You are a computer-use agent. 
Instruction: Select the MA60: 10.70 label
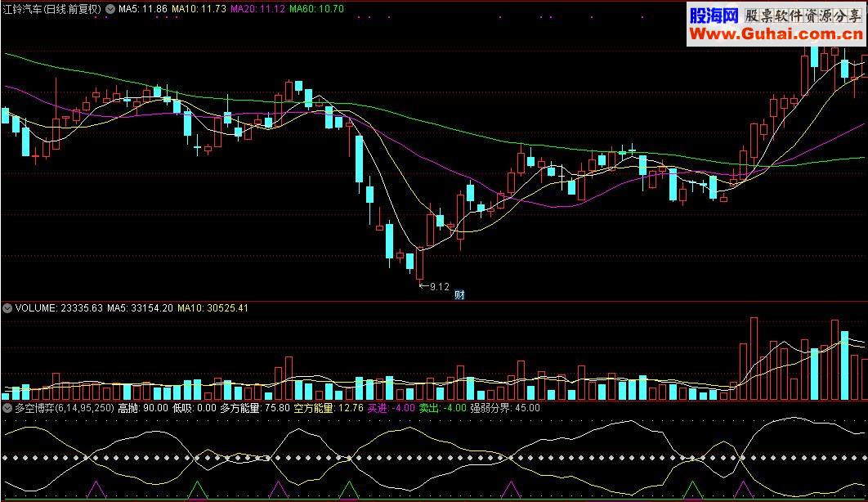(x=316, y=9)
